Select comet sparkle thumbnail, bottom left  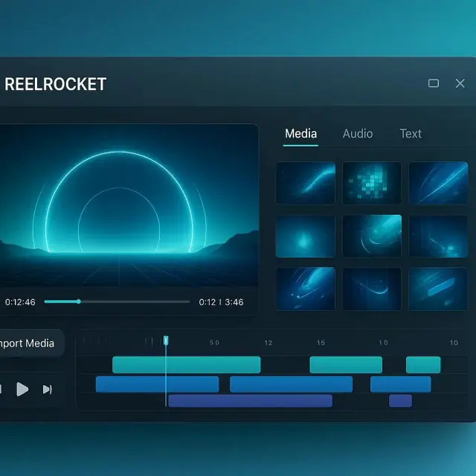[306, 289]
